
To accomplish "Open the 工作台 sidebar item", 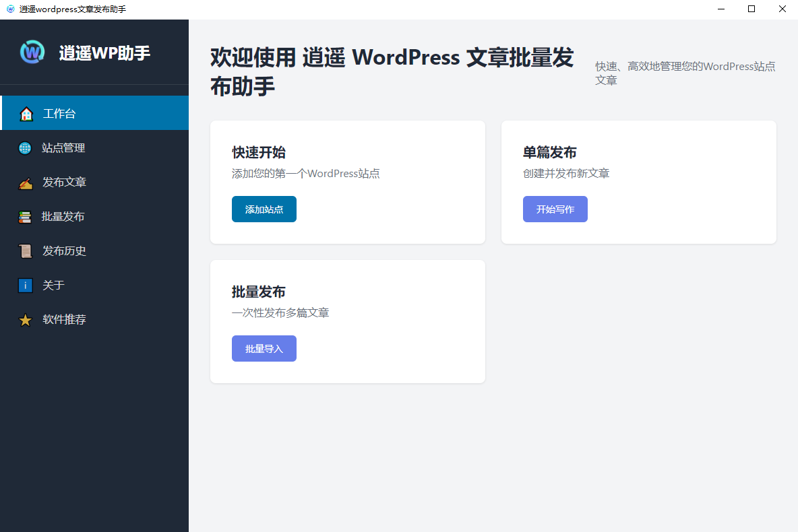I will click(94, 113).
